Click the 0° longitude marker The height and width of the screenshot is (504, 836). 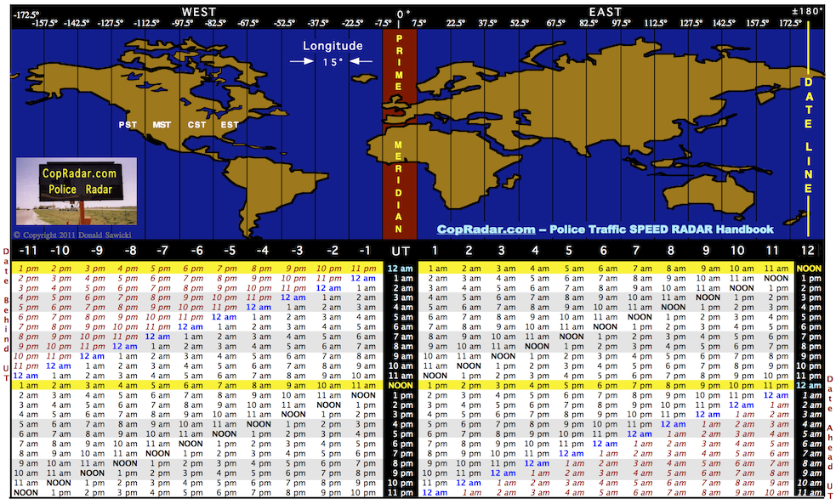pyautogui.click(x=404, y=14)
